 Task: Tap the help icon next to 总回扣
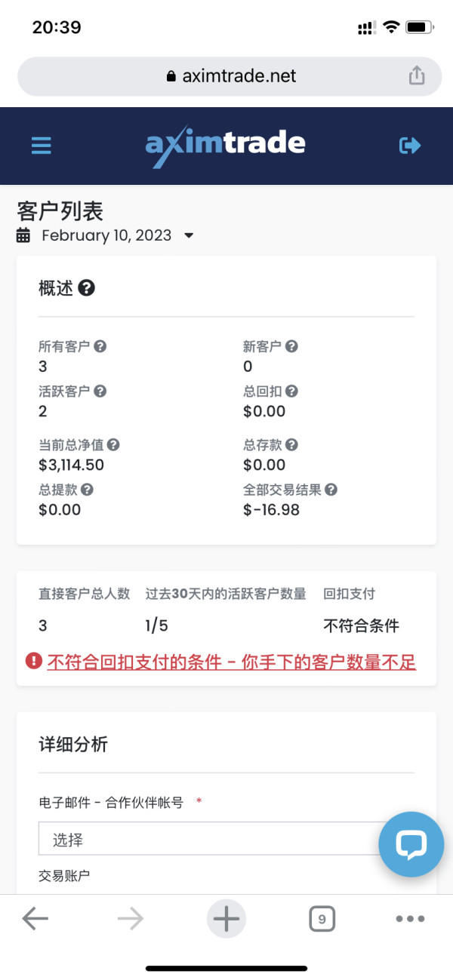point(291,391)
